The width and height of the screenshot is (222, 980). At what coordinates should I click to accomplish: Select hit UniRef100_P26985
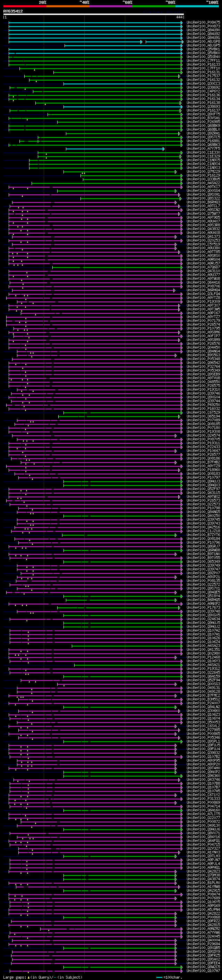tap(203, 122)
